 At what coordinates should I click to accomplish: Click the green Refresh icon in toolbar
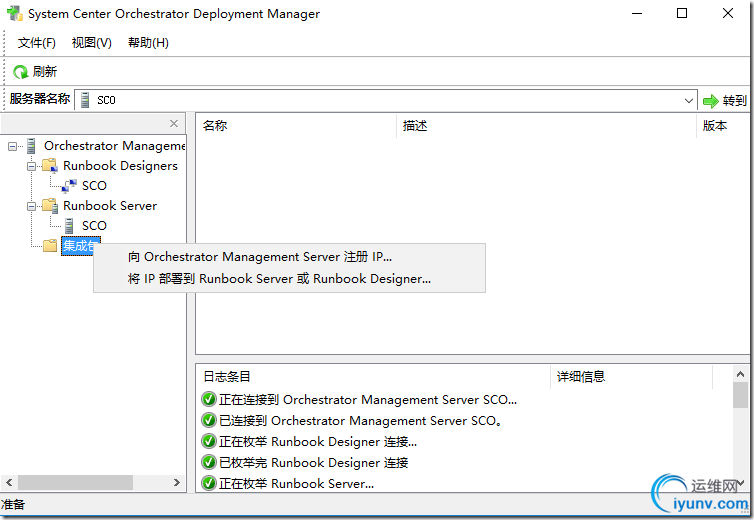[x=20, y=72]
